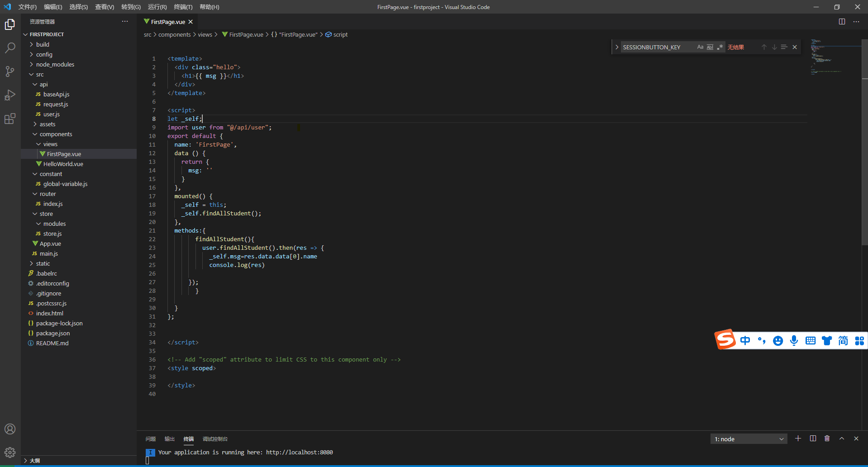Screen dimensions: 868x467
Task: Toggle Match Case in find widget
Action: pos(700,47)
